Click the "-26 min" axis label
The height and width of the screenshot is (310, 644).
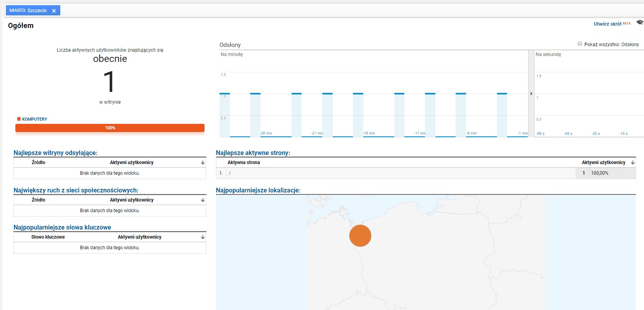266,133
